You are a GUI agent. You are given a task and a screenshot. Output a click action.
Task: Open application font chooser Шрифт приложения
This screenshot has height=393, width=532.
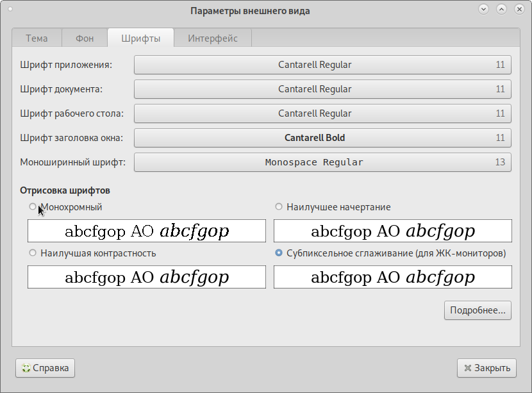click(322, 65)
